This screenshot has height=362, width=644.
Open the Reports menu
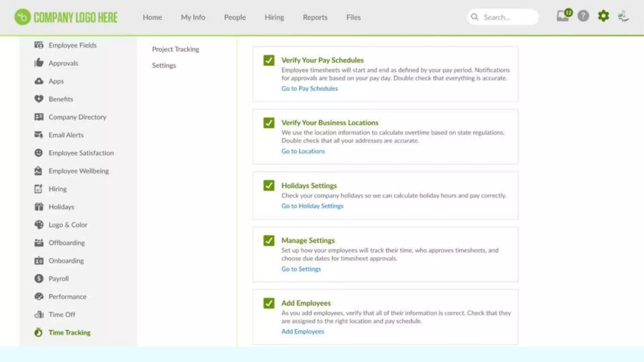click(x=315, y=17)
